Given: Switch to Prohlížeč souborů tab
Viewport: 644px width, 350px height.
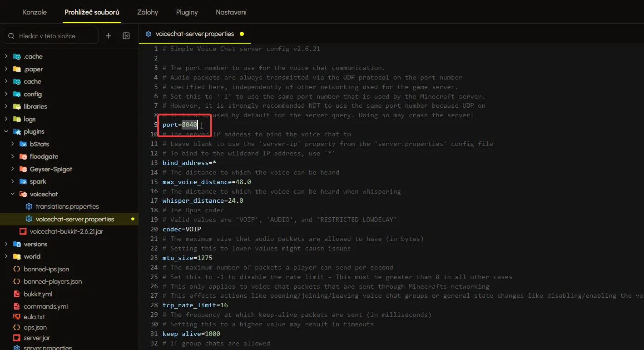Looking at the screenshot, I should point(92,12).
